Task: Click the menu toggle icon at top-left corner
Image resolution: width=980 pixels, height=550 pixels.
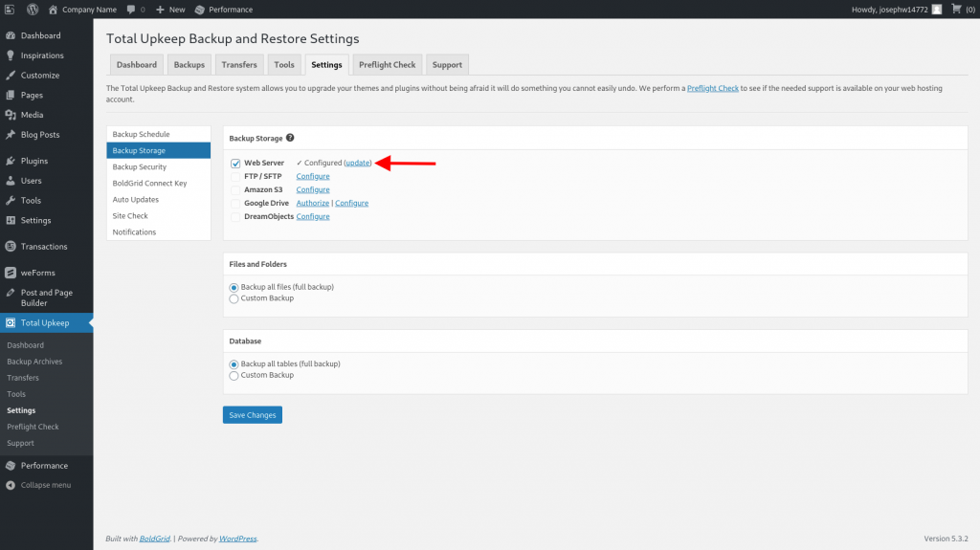Action: 10,10
